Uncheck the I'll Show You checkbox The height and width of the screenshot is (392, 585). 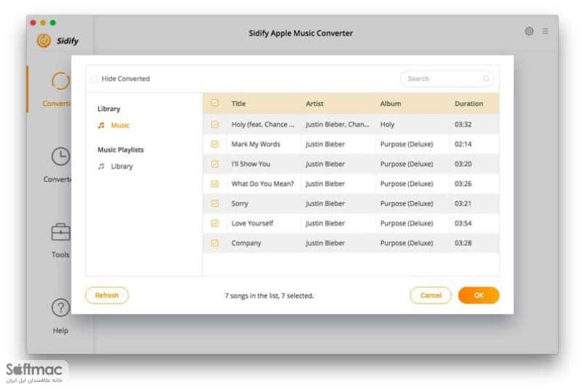[x=215, y=164]
